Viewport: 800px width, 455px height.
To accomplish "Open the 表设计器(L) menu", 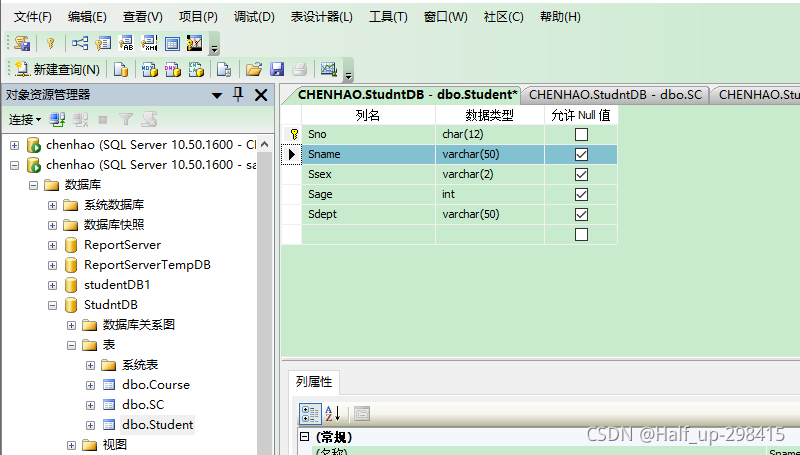I will pyautogui.click(x=321, y=17).
